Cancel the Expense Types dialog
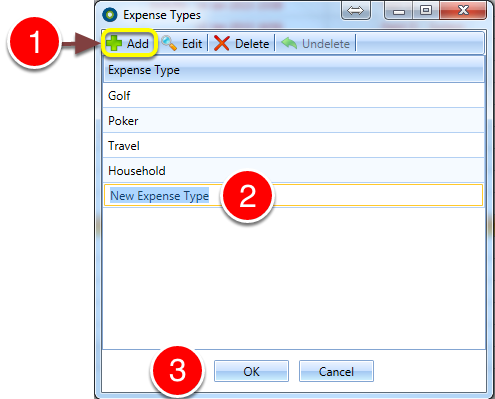 (x=336, y=371)
